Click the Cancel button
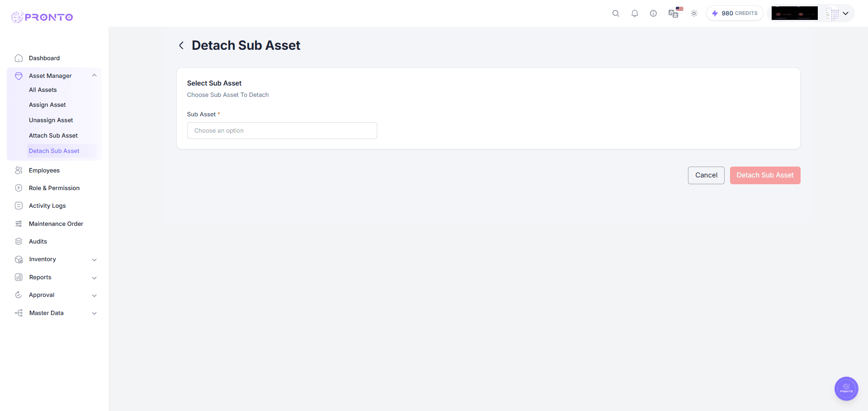Screen dimensions: 868x411 pyautogui.click(x=706, y=175)
